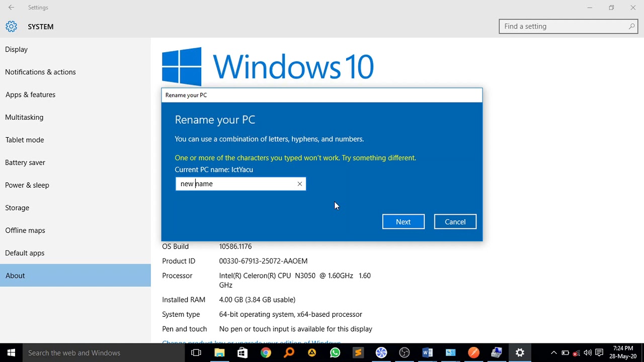Click the taskbar clock showing 7:24 PM
The height and width of the screenshot is (362, 644).
tap(623, 352)
